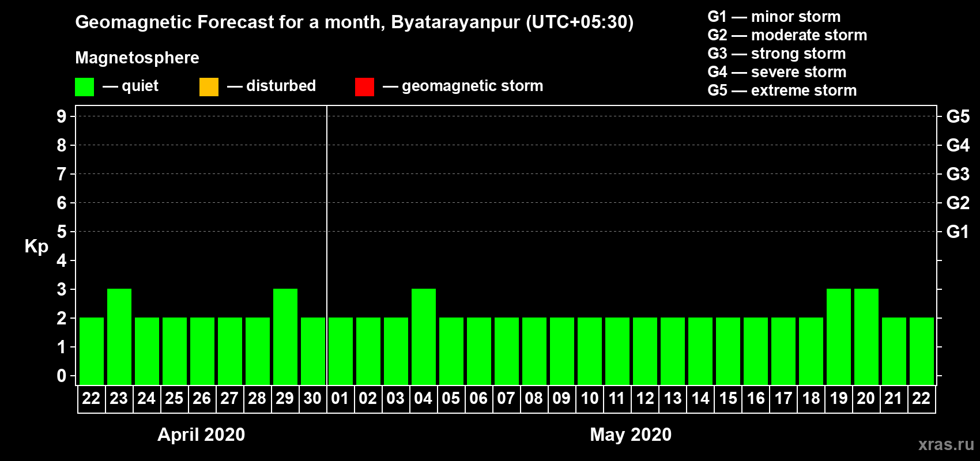980x461 pixels.
Task: Click date label 13 in May
Action: coord(672,398)
